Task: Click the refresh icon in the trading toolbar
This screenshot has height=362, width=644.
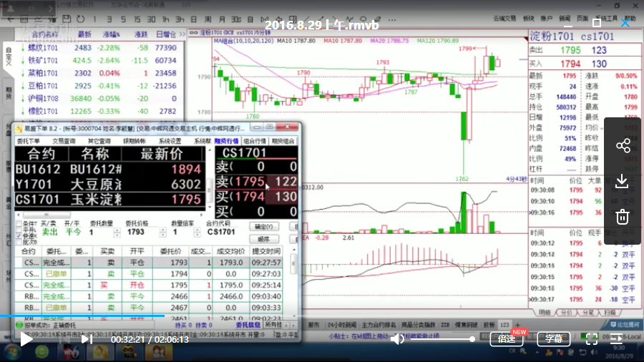Action: pyautogui.click(x=80, y=19)
